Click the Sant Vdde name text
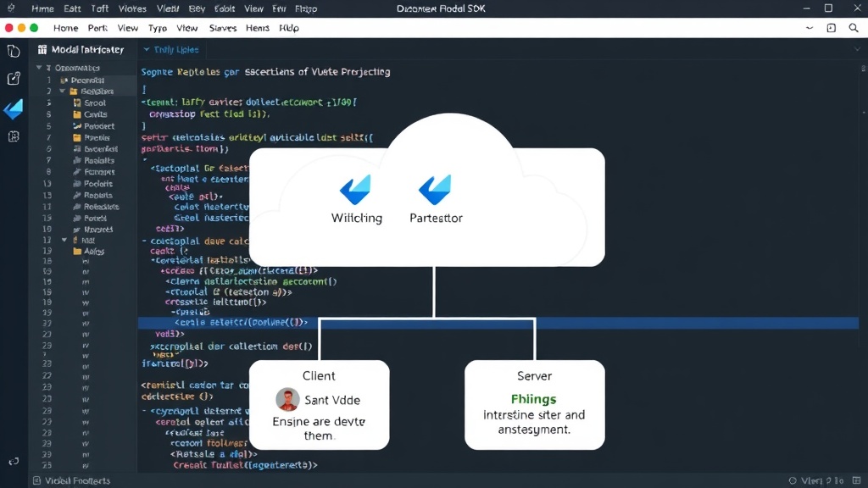The image size is (868, 488). coord(332,400)
